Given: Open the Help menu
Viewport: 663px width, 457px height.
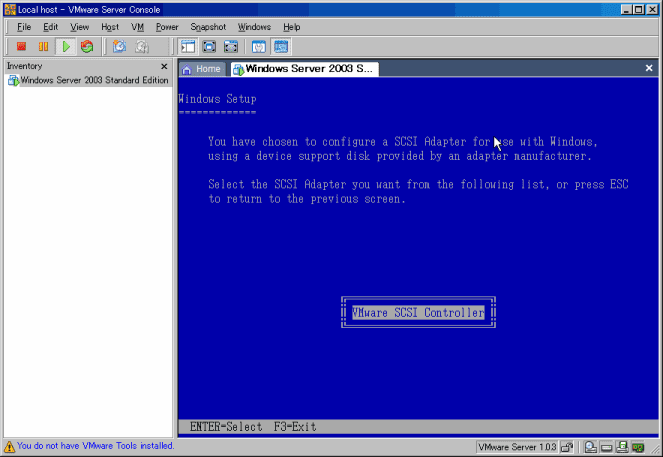Looking at the screenshot, I should [x=292, y=27].
